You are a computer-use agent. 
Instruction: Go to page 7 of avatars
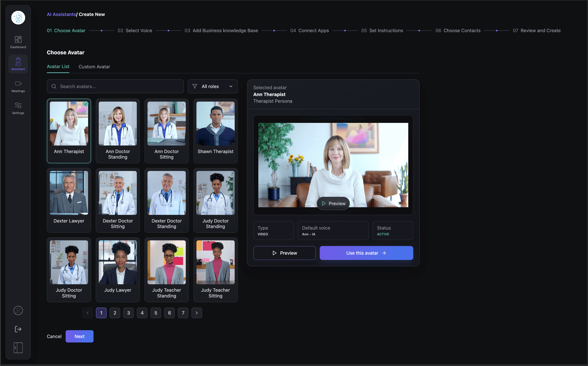point(183,313)
